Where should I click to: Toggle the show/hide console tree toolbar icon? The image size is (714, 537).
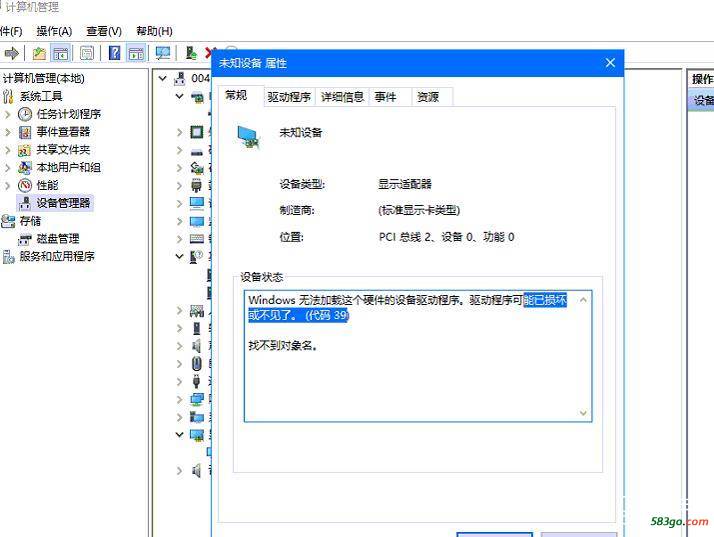pyautogui.click(x=60, y=53)
